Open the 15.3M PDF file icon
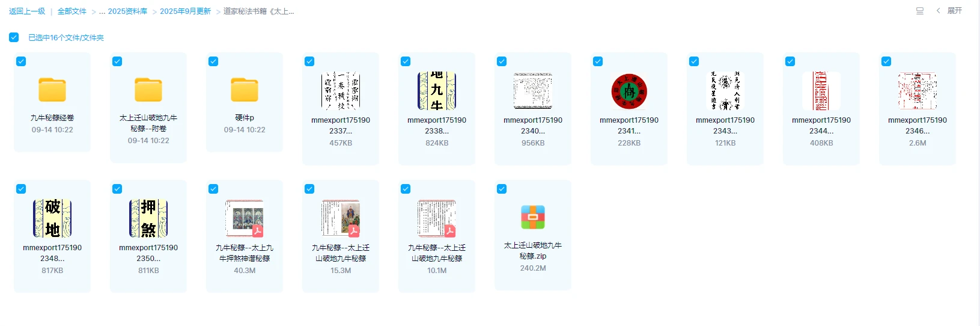The height and width of the screenshot is (326, 980). point(341,218)
